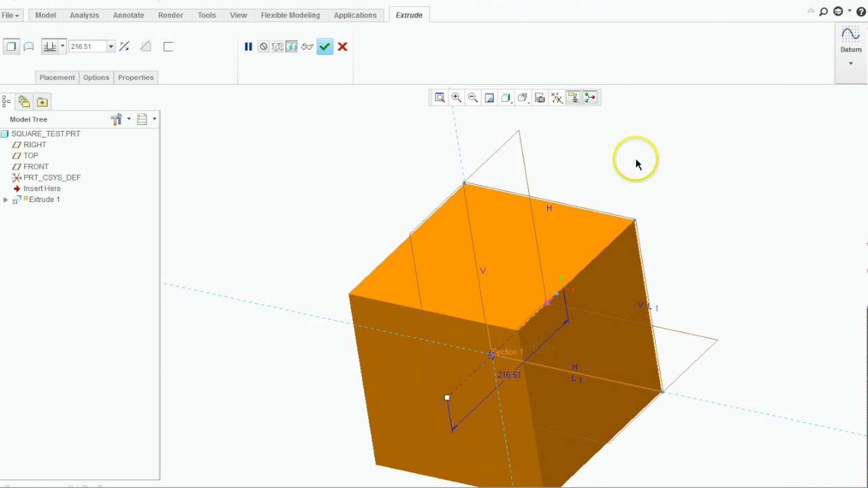The image size is (868, 488).
Task: Click the glasses verify preview icon
Action: [307, 46]
